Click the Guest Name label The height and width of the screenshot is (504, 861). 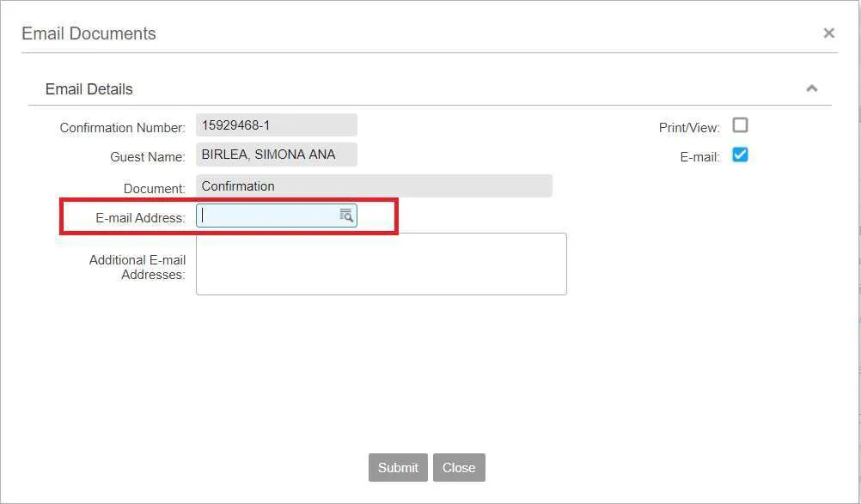pos(148,157)
